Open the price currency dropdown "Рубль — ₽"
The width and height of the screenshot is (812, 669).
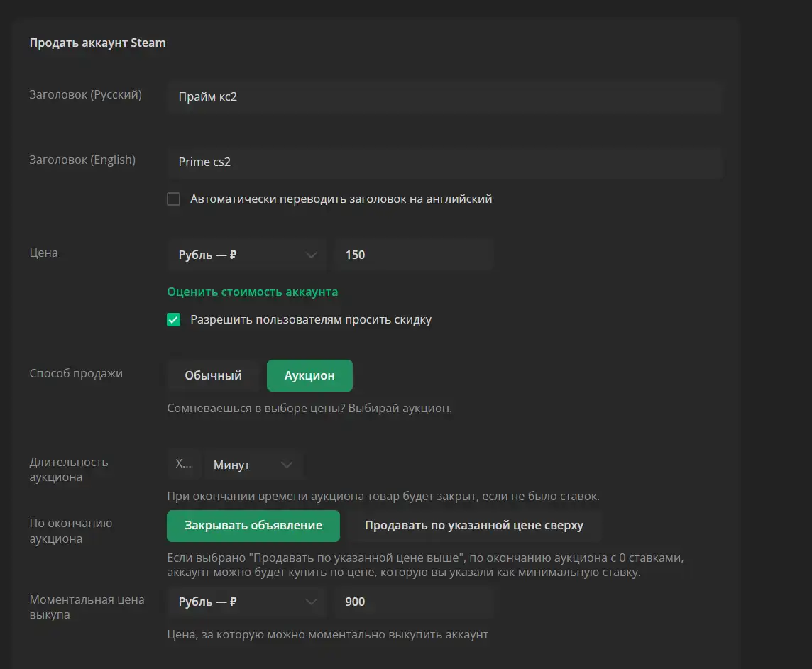[x=246, y=255]
